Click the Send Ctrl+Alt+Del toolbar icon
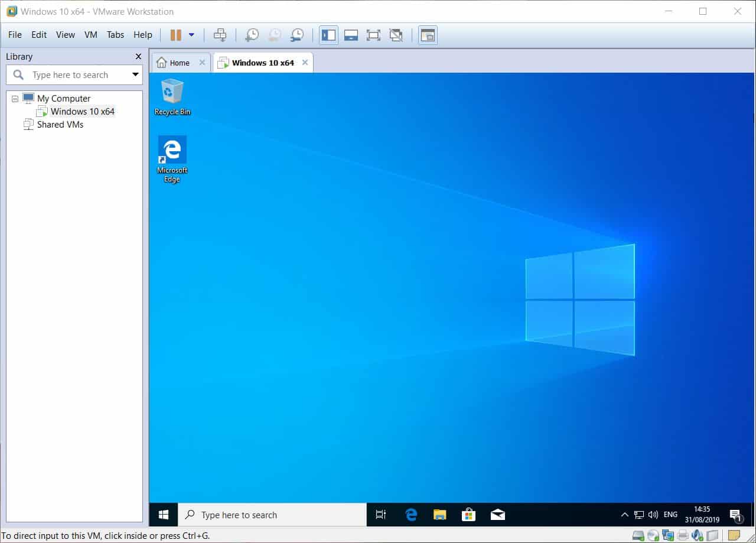 pyautogui.click(x=220, y=35)
